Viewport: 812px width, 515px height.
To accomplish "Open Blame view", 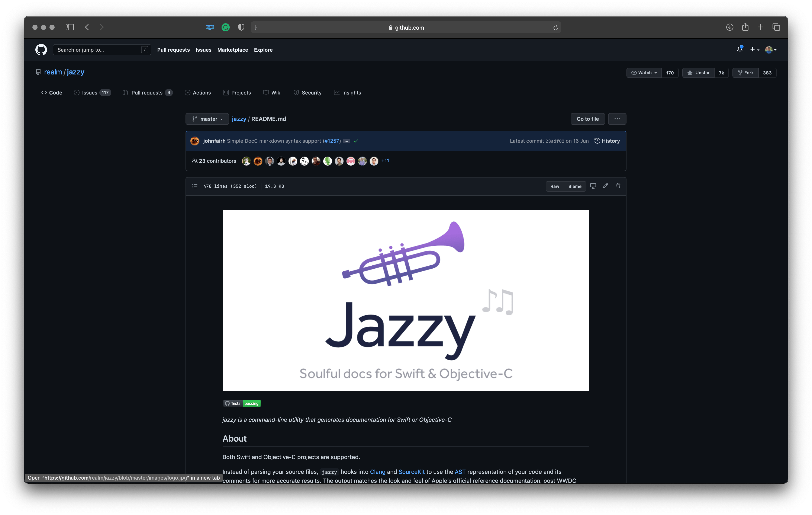I will point(575,186).
